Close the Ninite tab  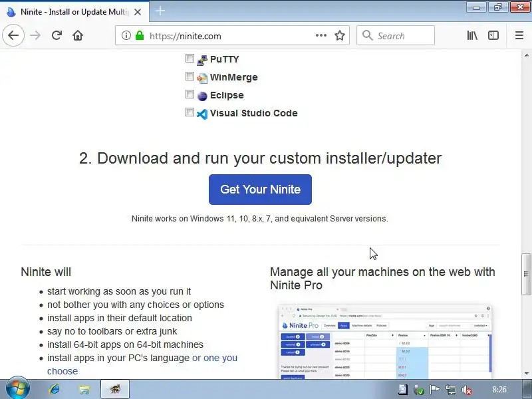[x=138, y=12]
